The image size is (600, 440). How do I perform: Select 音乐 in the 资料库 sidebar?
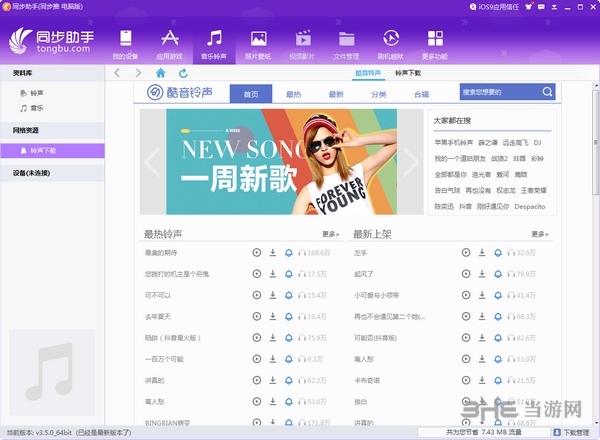click(x=37, y=108)
